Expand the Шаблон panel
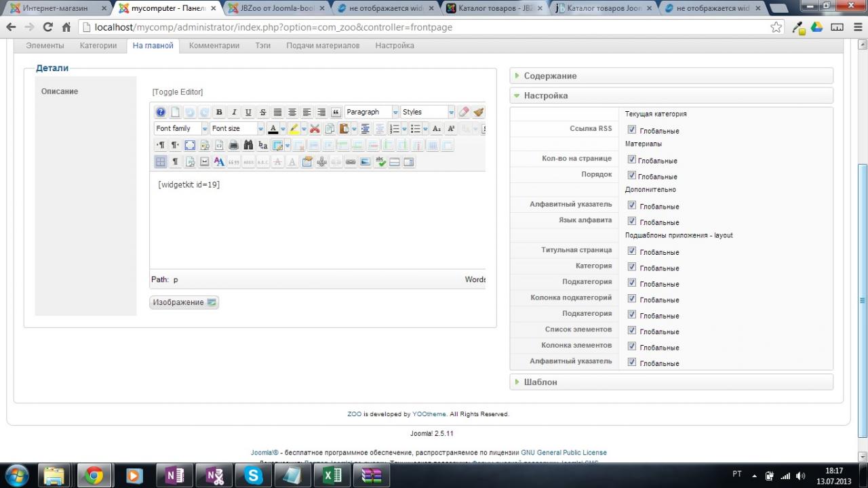The image size is (868, 488). [671, 382]
